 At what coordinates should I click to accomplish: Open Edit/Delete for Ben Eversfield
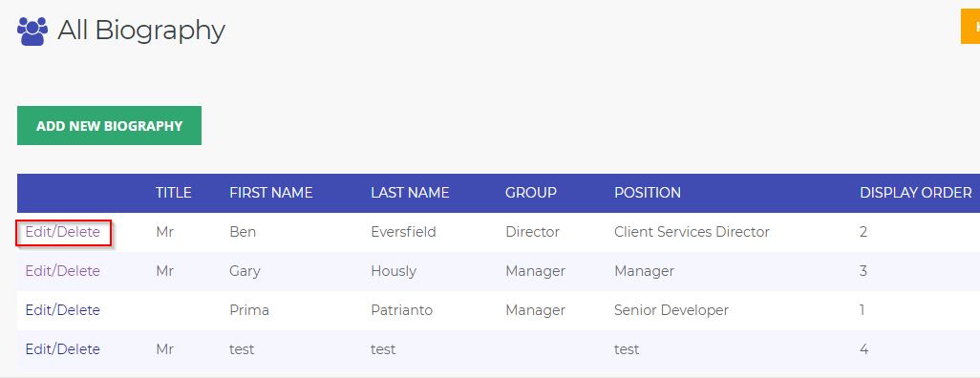(62, 232)
